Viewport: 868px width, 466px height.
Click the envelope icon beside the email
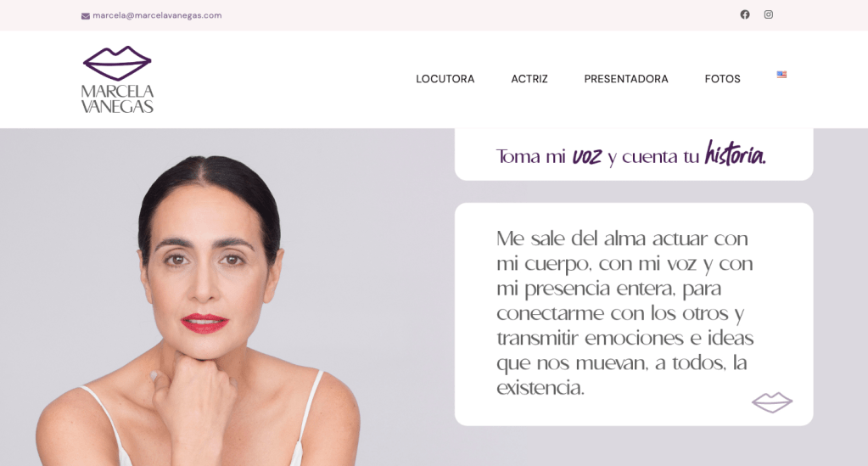(85, 16)
